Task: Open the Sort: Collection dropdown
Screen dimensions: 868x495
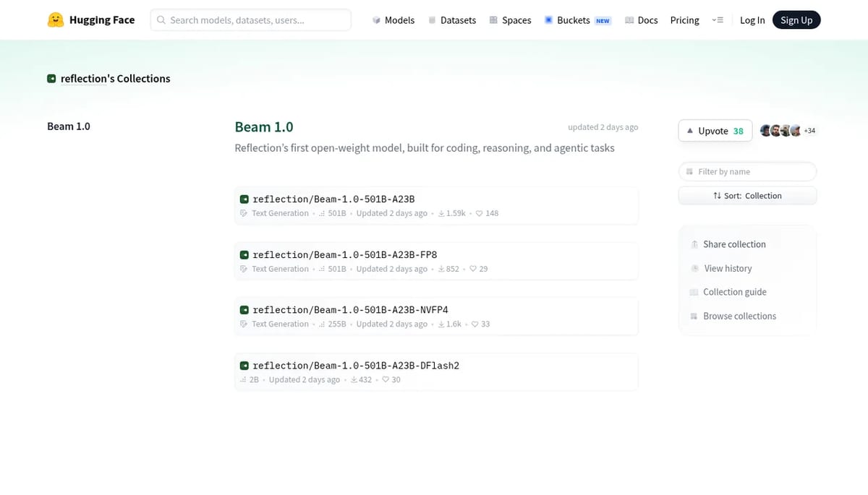Action: click(747, 196)
